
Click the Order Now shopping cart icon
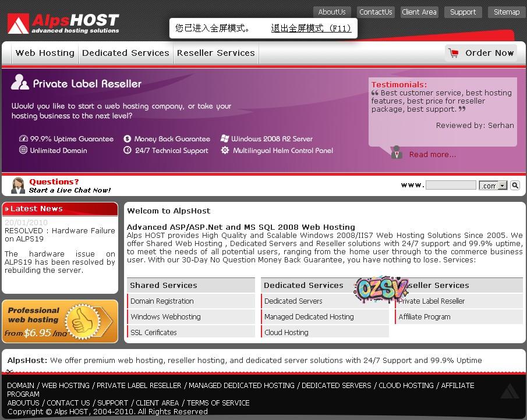click(x=454, y=52)
